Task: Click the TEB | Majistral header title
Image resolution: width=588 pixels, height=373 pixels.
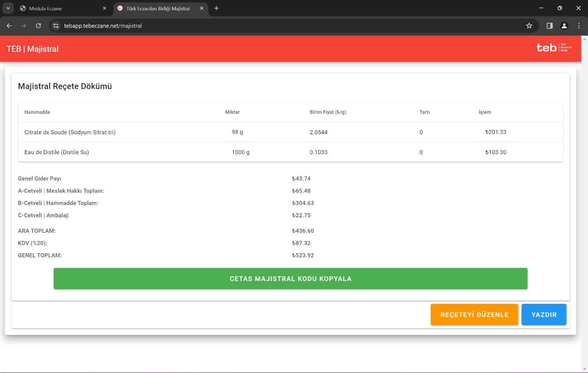Action: click(x=33, y=49)
